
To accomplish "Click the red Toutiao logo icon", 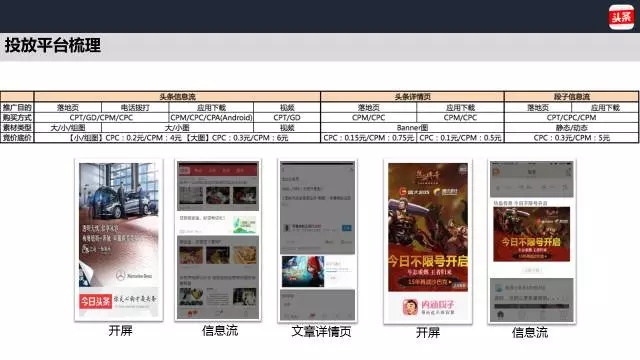I will click(x=621, y=17).
